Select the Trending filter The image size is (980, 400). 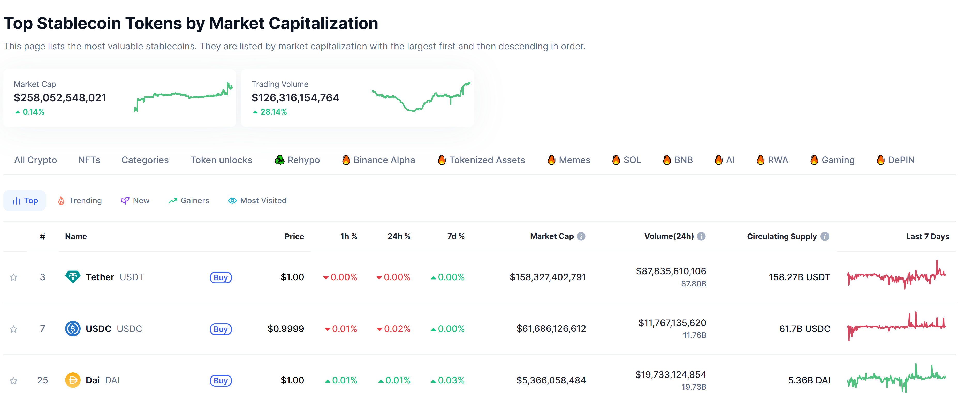[80, 201]
